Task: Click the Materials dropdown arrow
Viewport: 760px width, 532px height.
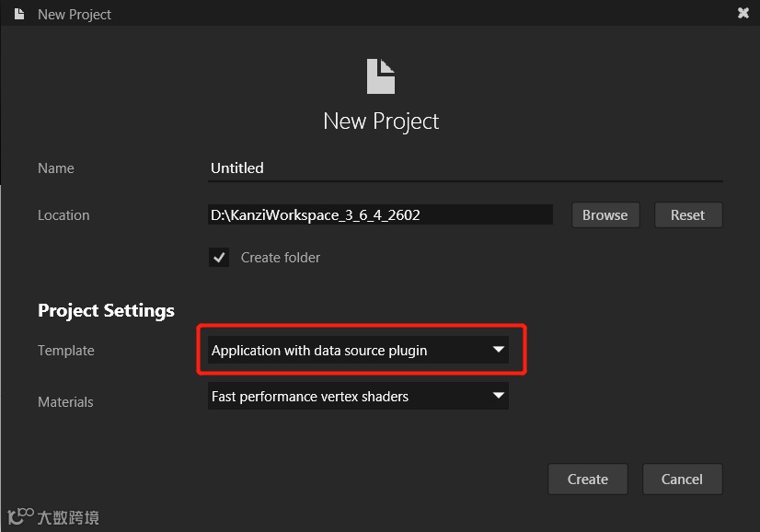Action: click(498, 396)
